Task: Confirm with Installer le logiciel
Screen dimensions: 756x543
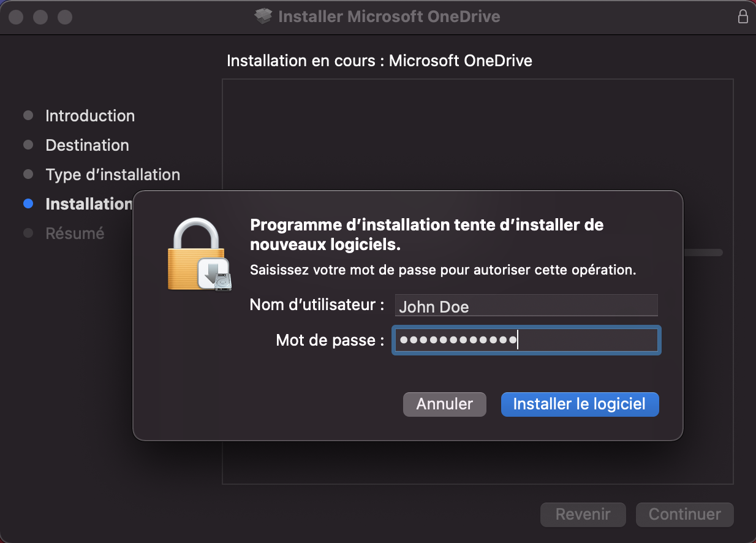Action: click(x=580, y=404)
